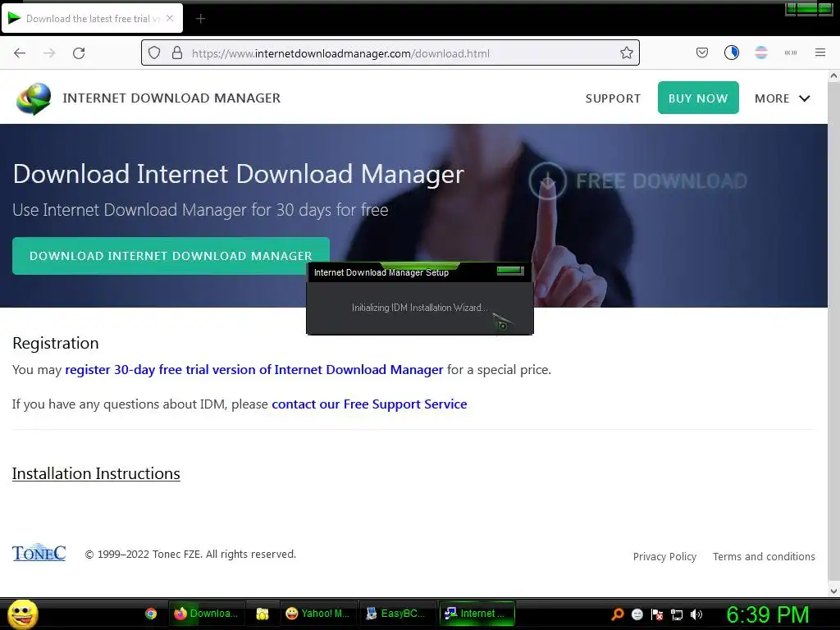
Task: Open the Firefox hamburger menu
Action: [x=819, y=52]
